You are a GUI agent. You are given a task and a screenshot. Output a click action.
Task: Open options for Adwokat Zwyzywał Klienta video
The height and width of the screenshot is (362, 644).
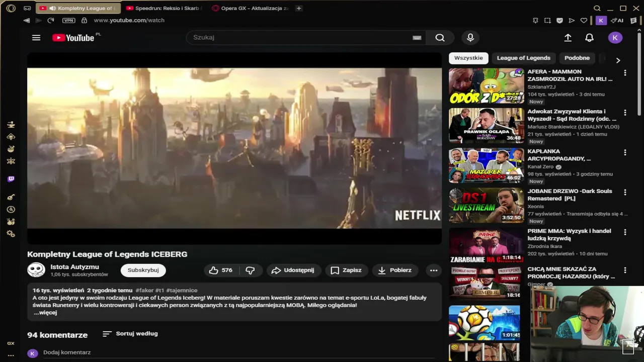click(625, 113)
